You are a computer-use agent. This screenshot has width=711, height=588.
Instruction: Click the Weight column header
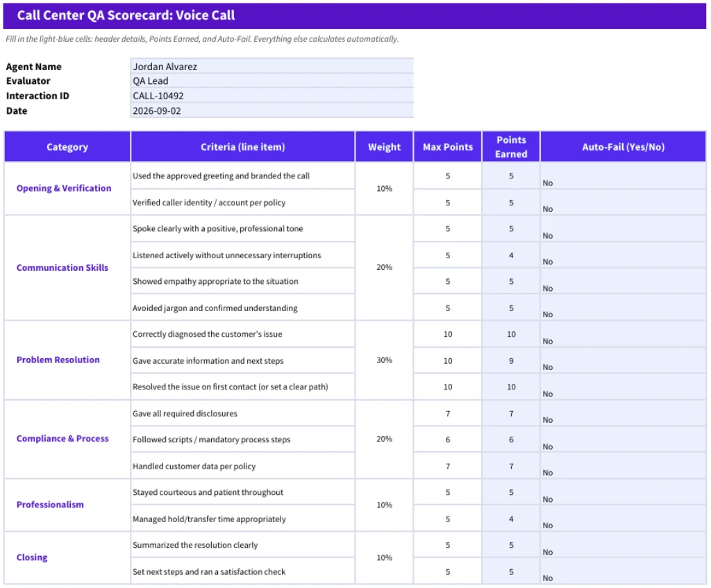tap(384, 147)
